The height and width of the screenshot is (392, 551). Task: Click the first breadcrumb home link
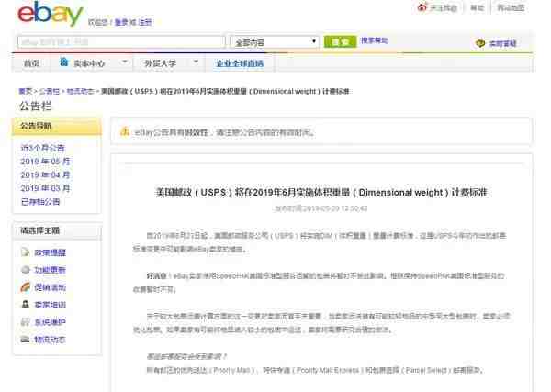pos(26,91)
